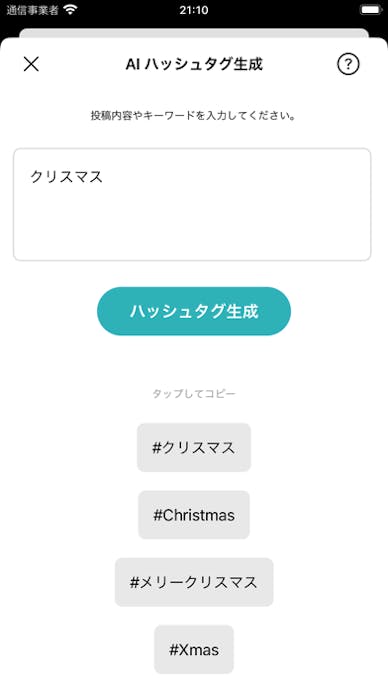This screenshot has width=388, height=689.
Task: Tap the 通信事業者 carrier label
Action: [x=32, y=10]
